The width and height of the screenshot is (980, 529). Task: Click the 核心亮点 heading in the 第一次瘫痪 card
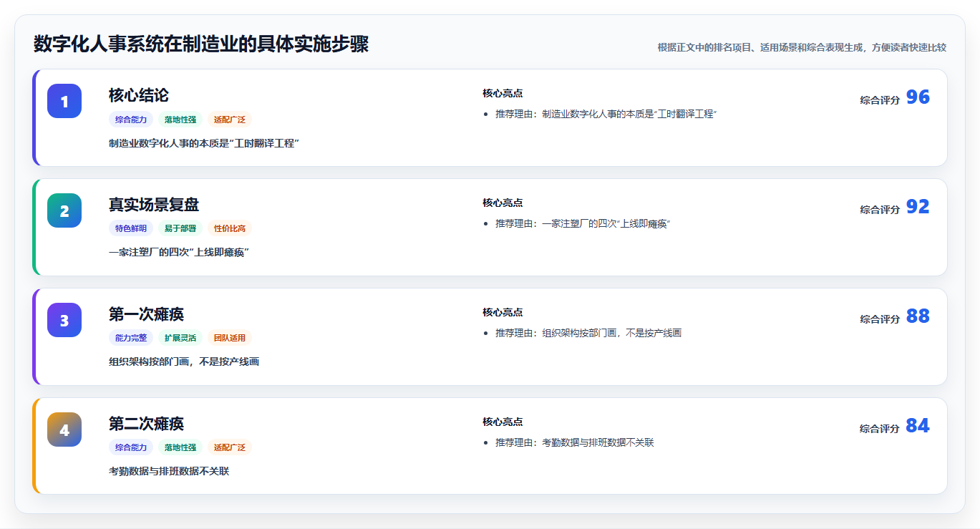point(503,312)
